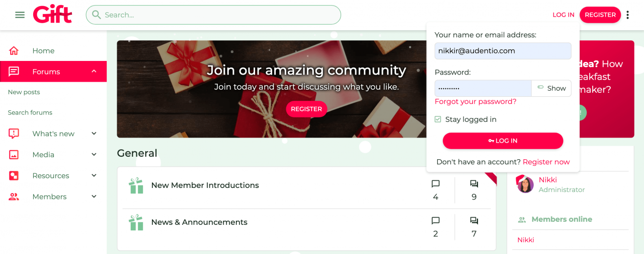Show the password text

551,88
